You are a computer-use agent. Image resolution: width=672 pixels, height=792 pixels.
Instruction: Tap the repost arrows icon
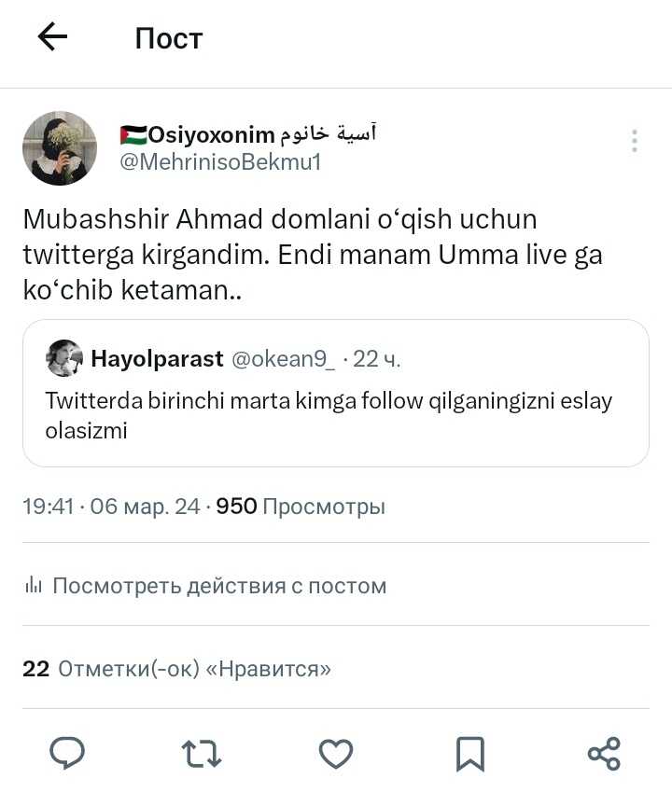tap(201, 752)
